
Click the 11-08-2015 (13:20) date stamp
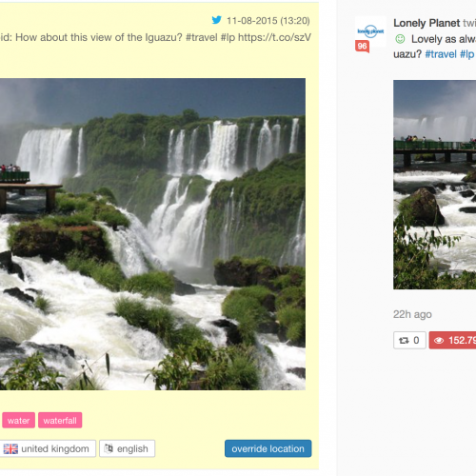tap(268, 21)
